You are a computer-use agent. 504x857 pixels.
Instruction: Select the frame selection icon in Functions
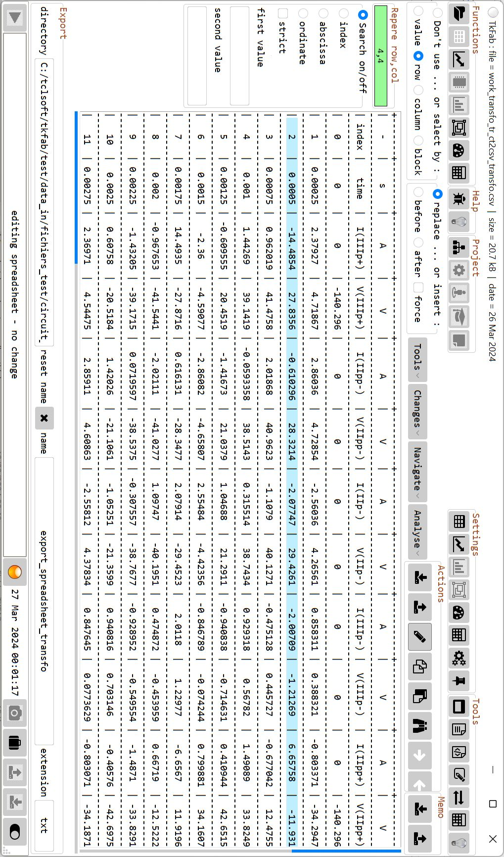tap(459, 127)
